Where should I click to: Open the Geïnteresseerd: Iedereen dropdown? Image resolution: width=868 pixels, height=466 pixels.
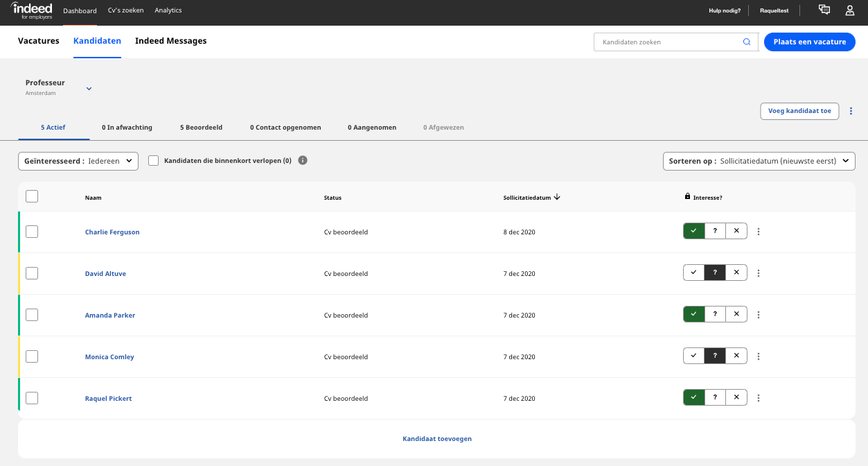(x=78, y=161)
